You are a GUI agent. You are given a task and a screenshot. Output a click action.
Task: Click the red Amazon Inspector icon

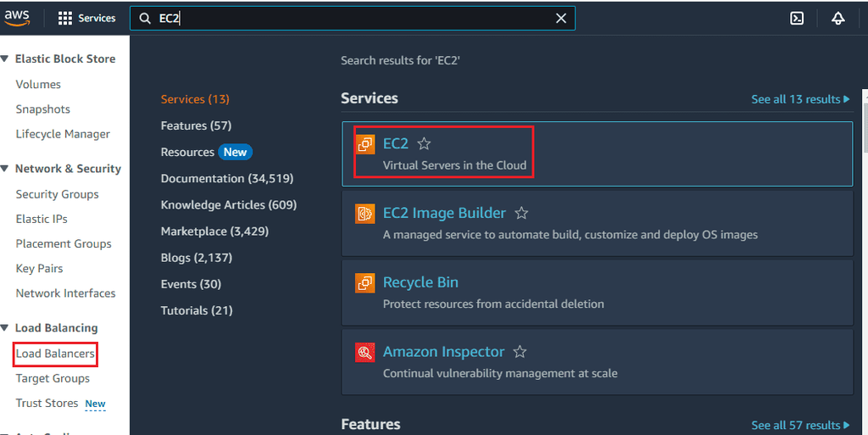(x=365, y=352)
